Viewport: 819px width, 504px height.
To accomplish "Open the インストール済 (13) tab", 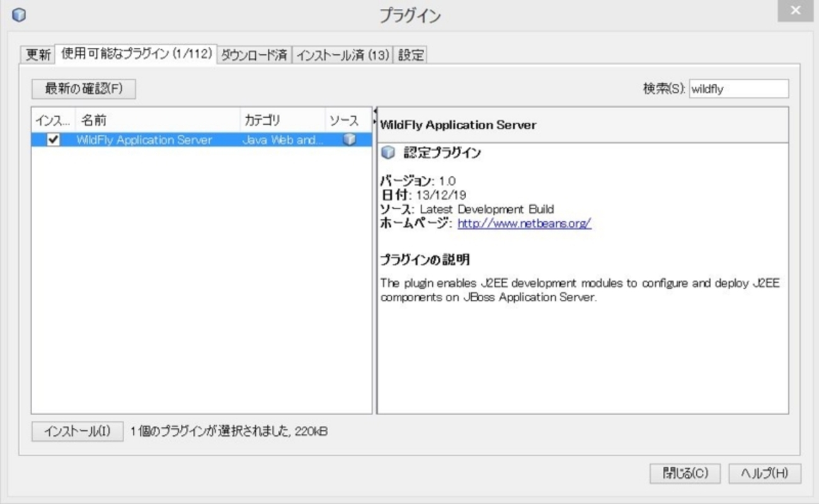I will point(343,55).
